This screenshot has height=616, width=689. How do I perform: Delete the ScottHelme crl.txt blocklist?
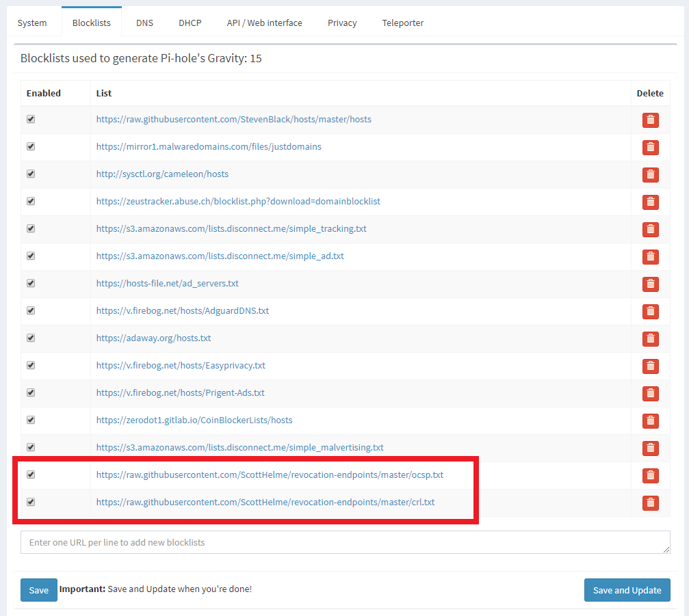click(x=650, y=503)
